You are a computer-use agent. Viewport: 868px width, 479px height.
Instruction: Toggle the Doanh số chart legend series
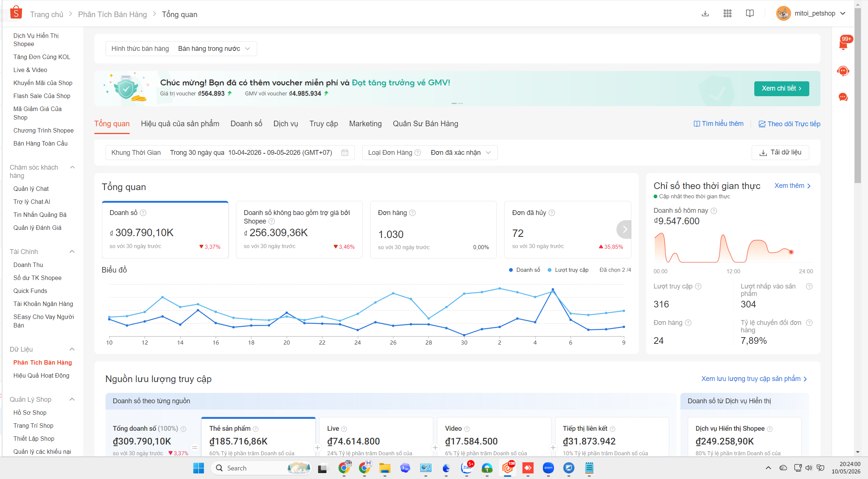pyautogui.click(x=524, y=270)
